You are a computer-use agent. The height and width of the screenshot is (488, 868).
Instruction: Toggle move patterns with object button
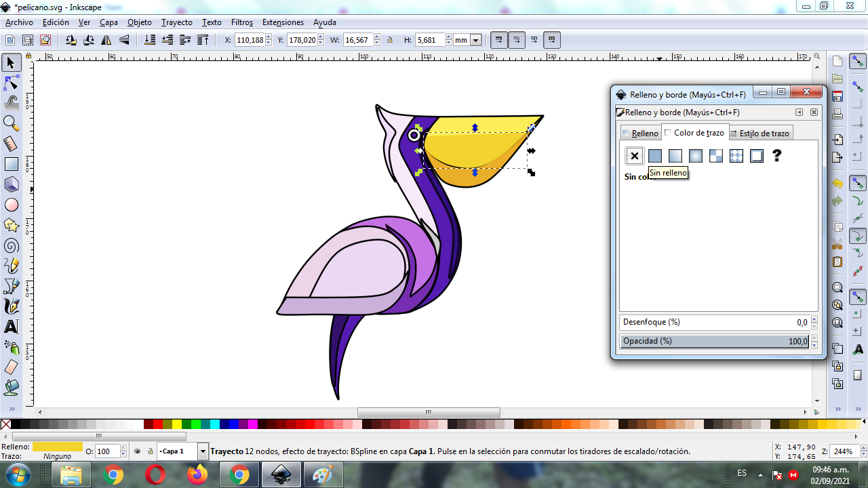(x=552, y=40)
